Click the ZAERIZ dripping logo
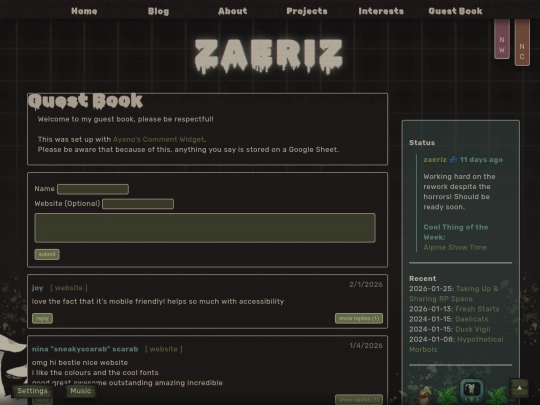540x405 pixels. tap(269, 56)
